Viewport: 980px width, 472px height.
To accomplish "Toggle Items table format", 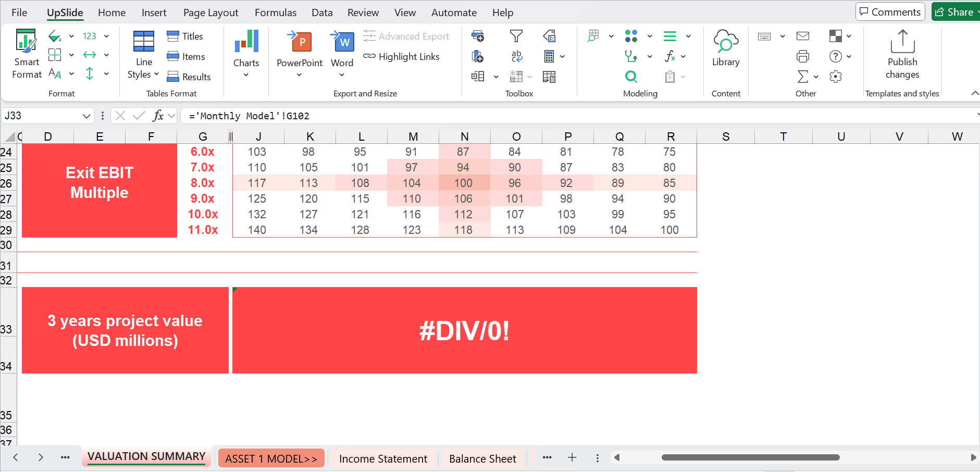I will (186, 57).
